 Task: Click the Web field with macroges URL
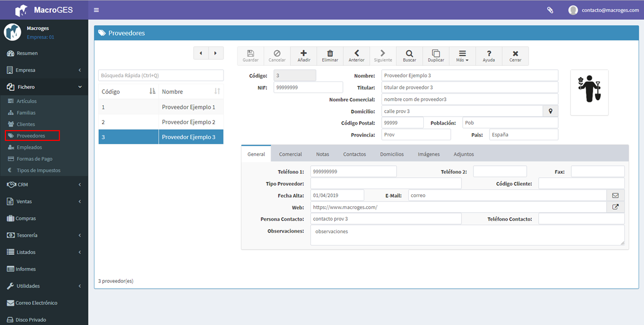[x=458, y=207]
